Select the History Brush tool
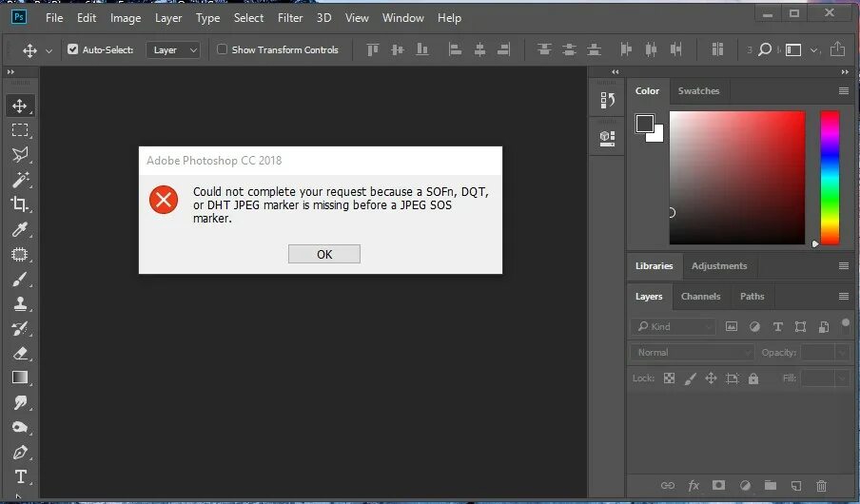The width and height of the screenshot is (860, 504). point(20,328)
